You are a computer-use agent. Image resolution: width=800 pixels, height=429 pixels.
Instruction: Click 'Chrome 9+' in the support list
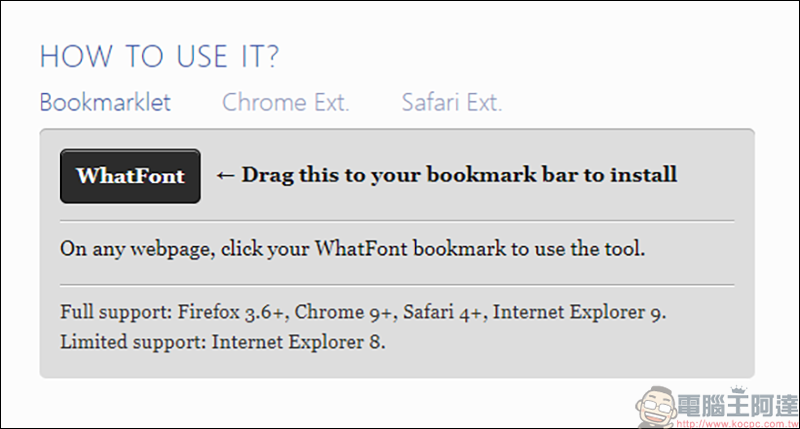click(x=345, y=312)
